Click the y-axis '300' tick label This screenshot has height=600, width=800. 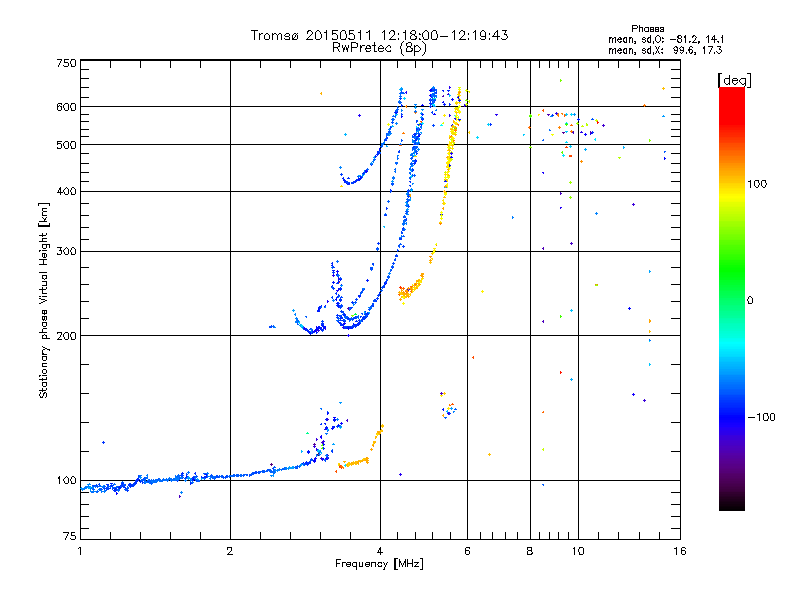click(x=66, y=251)
